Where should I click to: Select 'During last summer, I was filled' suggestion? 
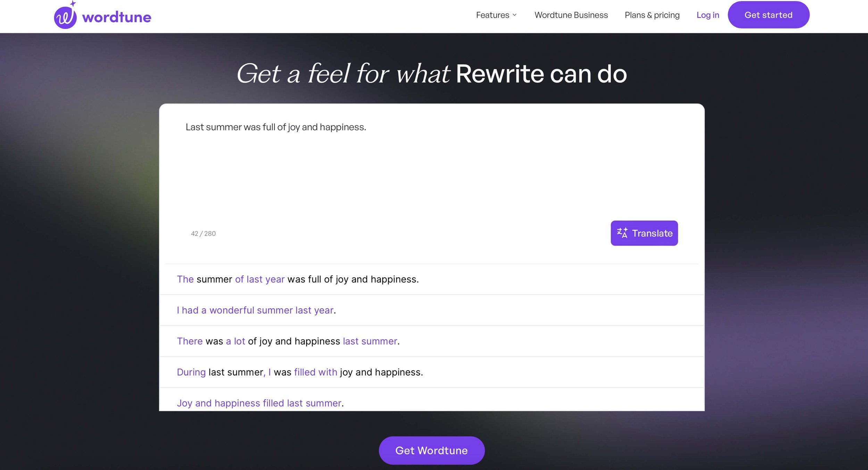(300, 372)
